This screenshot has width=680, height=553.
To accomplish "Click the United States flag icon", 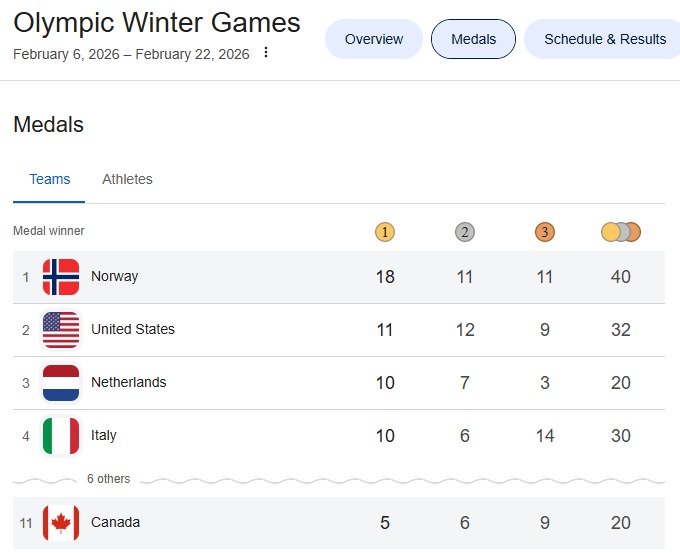I will [61, 330].
